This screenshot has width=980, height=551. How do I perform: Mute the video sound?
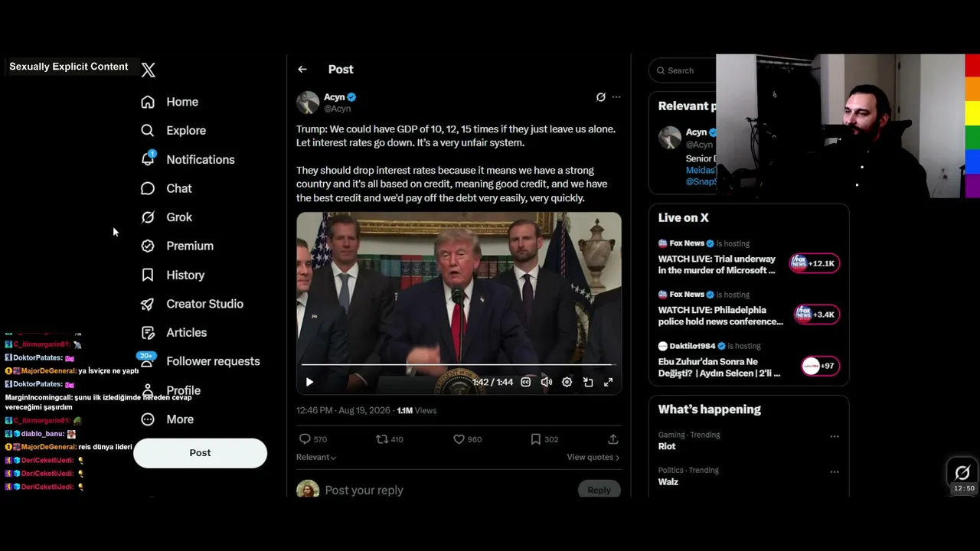pyautogui.click(x=547, y=382)
